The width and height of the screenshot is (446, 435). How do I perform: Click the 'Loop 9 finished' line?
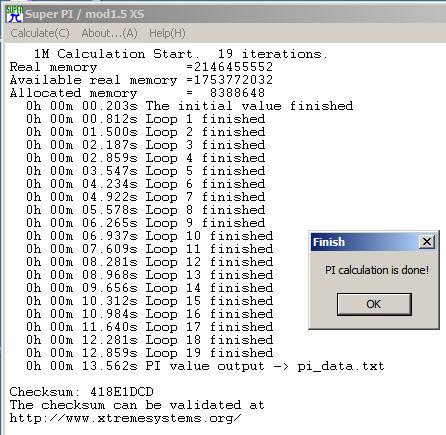(x=146, y=223)
